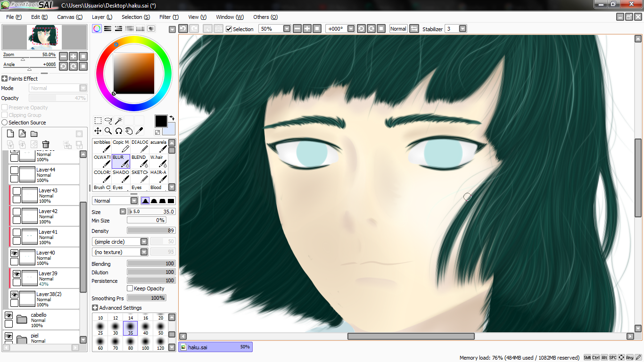Open the Filter menu
The width and height of the screenshot is (644, 362).
coord(169,17)
